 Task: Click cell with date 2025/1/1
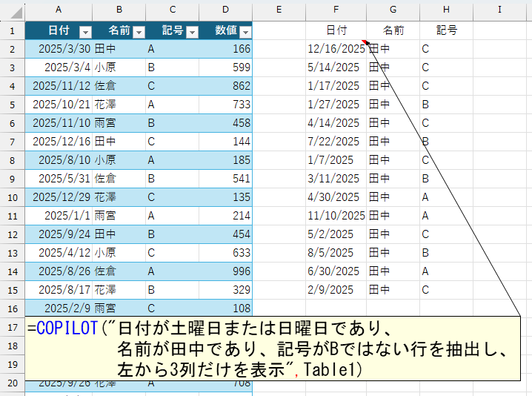point(59,216)
